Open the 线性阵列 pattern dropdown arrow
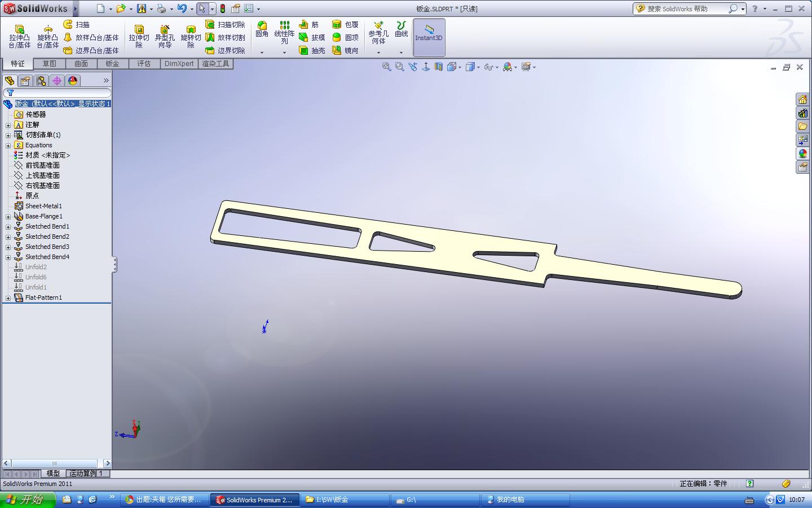The image size is (812, 508). click(284, 52)
